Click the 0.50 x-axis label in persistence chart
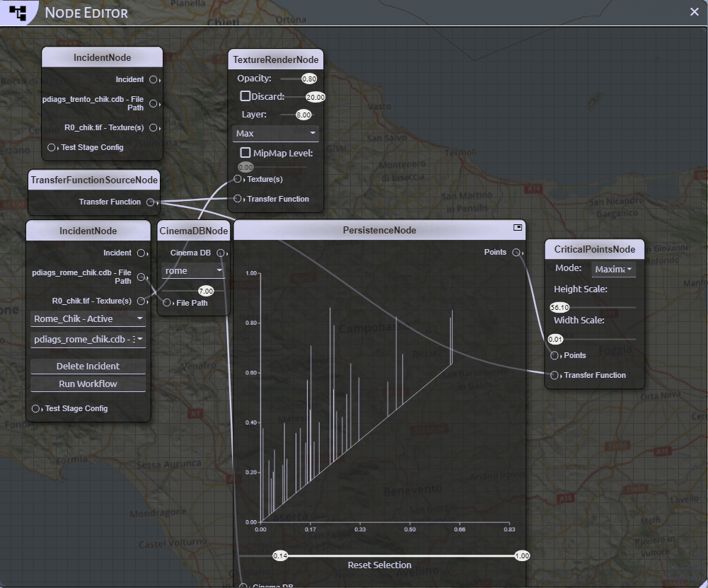Image resolution: width=708 pixels, height=588 pixels. 410,529
